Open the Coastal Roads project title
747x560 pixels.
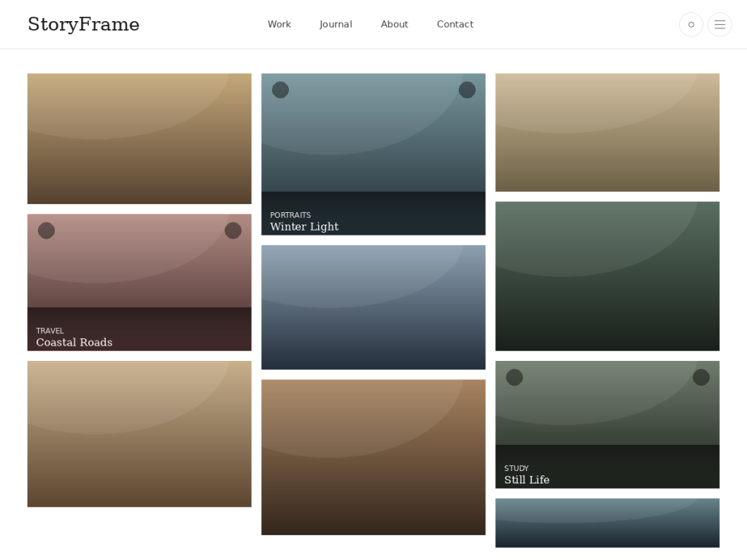(74, 343)
